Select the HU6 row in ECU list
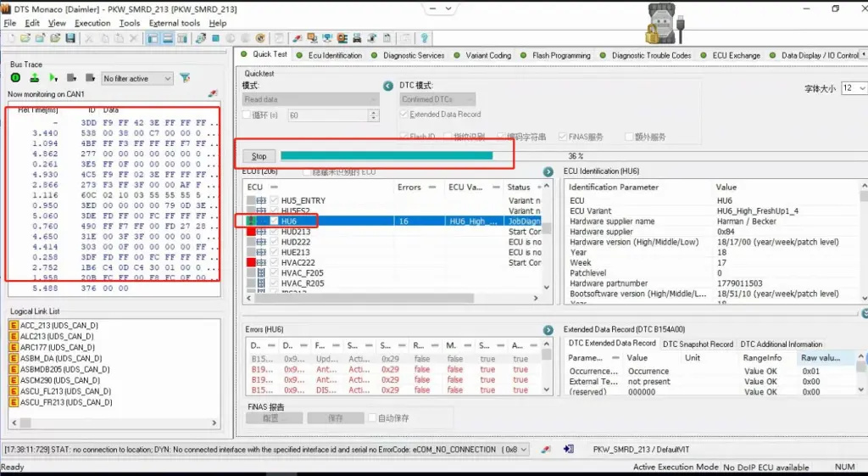This screenshot has width=868, height=476. [393, 221]
